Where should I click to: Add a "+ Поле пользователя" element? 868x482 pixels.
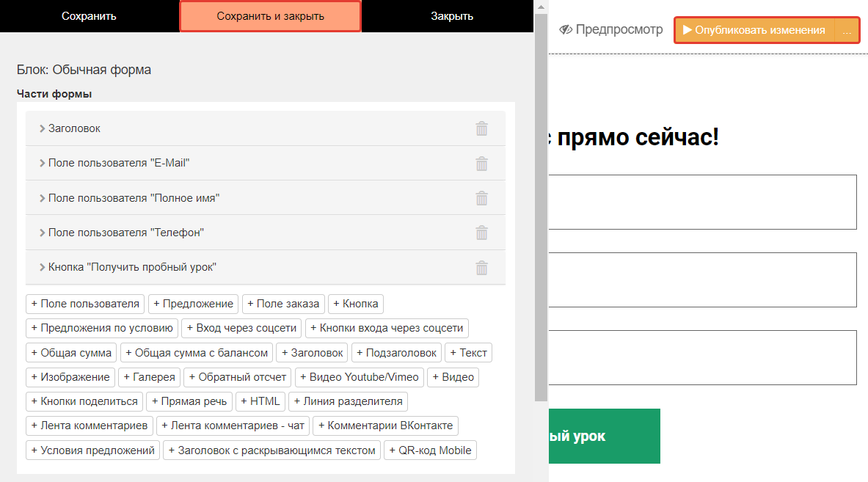coord(84,303)
